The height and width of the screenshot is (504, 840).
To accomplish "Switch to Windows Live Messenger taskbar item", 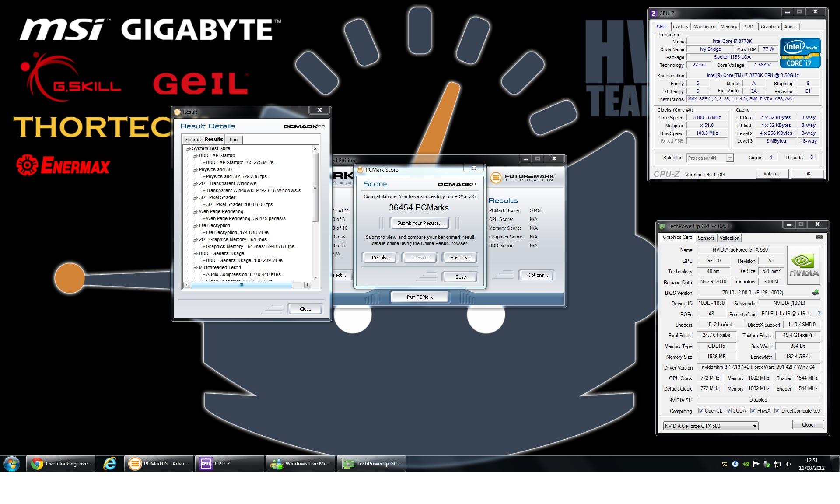I will click(301, 464).
